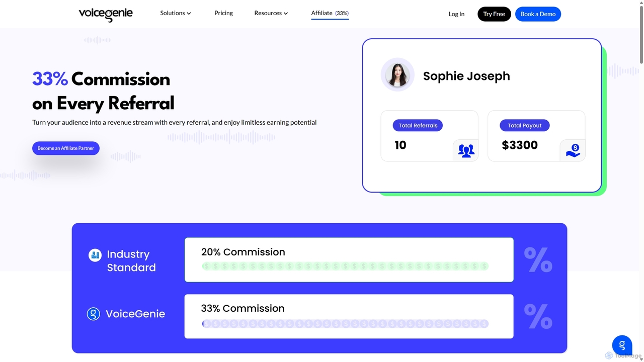Click the 10 referrals value

click(400, 145)
